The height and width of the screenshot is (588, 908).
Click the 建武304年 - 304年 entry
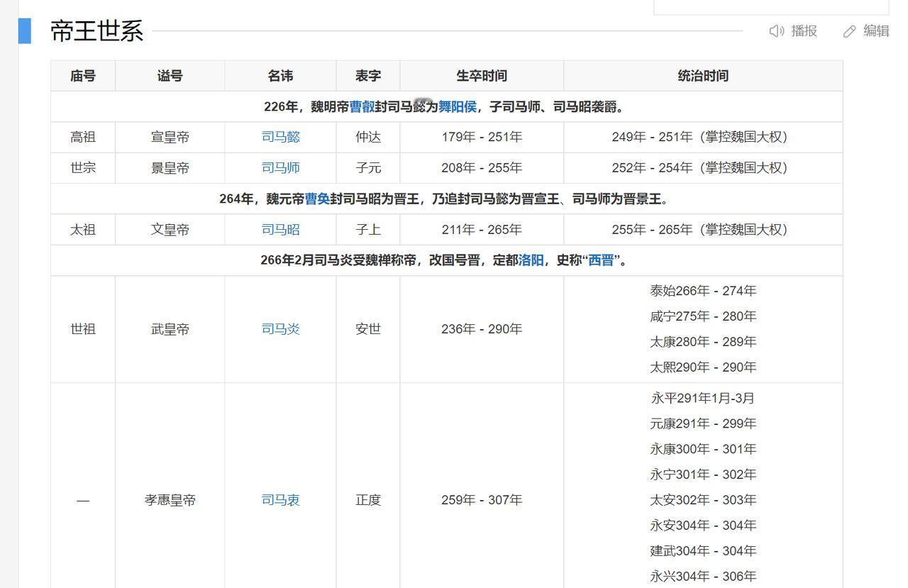click(703, 551)
